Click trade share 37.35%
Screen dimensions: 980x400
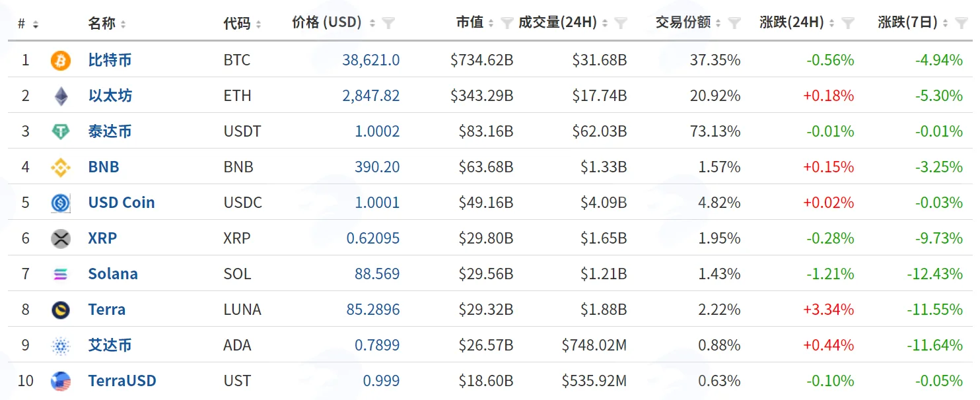tap(715, 60)
